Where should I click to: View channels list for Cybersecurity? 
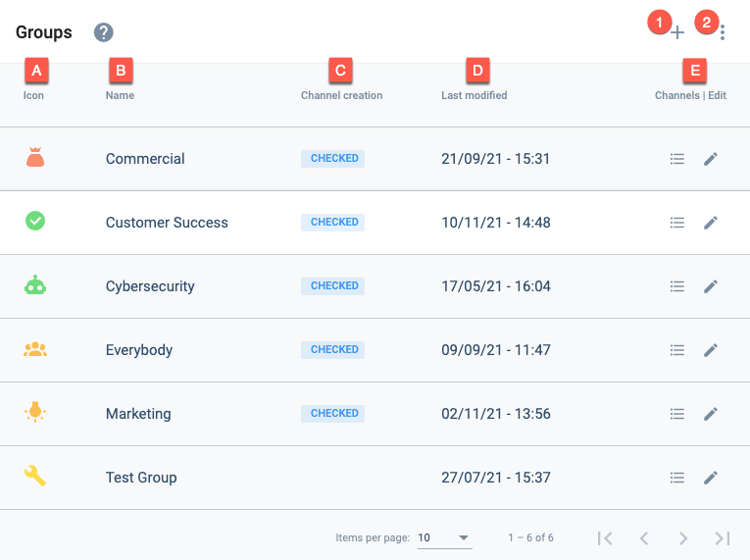(676, 286)
